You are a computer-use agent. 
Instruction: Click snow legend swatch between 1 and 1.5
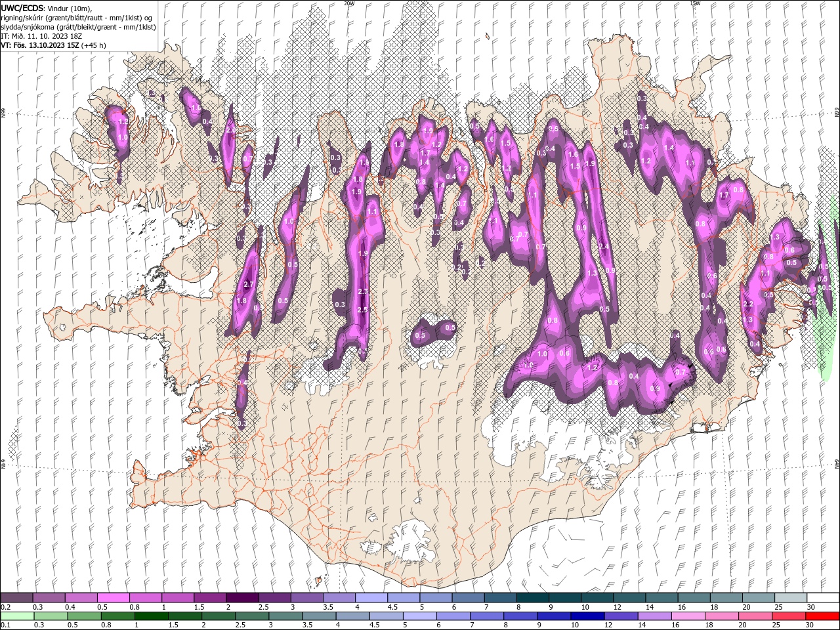click(x=177, y=598)
